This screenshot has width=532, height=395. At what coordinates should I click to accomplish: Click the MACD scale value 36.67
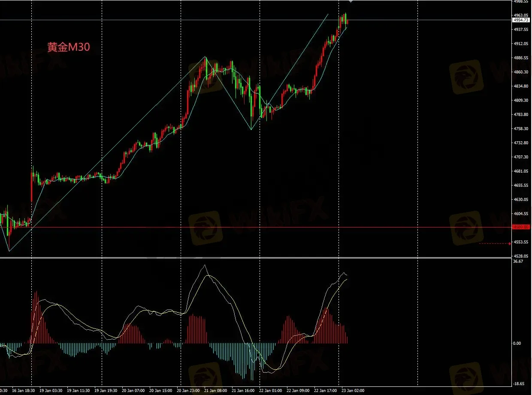tap(518, 261)
